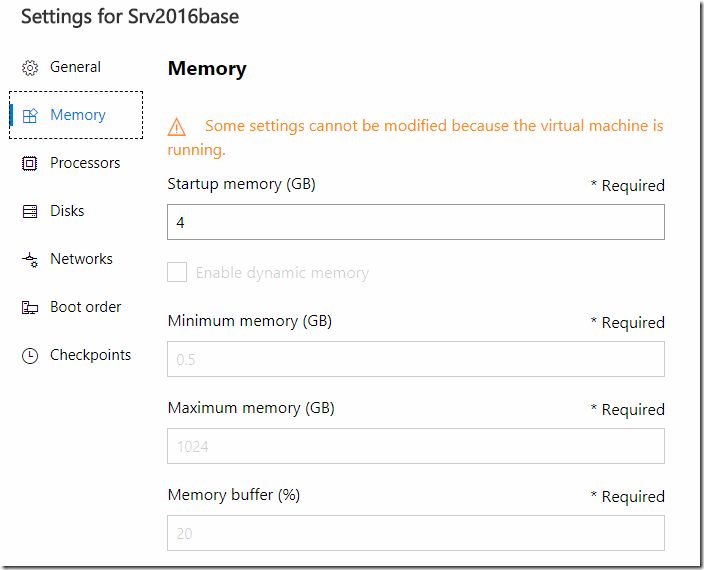
Task: Go to the Disks tab label
Action: pyautogui.click(x=67, y=211)
